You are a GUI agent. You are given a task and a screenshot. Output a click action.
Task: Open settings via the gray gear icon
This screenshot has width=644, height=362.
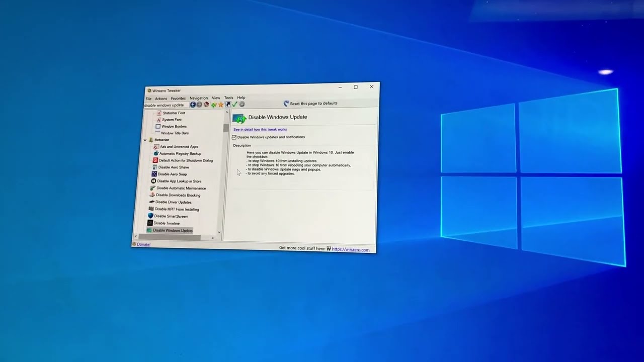click(x=242, y=104)
